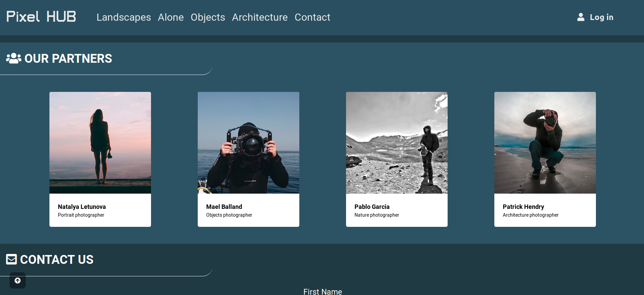The height and width of the screenshot is (295, 644).
Task: Click the Pixel HUB logo
Action: coord(41,17)
